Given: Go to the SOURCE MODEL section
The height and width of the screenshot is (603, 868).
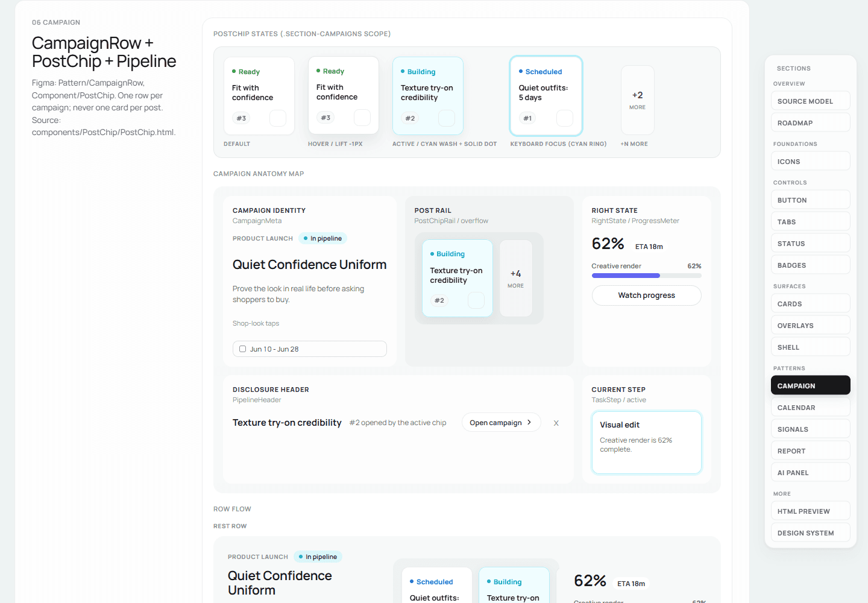Looking at the screenshot, I should 810,101.
